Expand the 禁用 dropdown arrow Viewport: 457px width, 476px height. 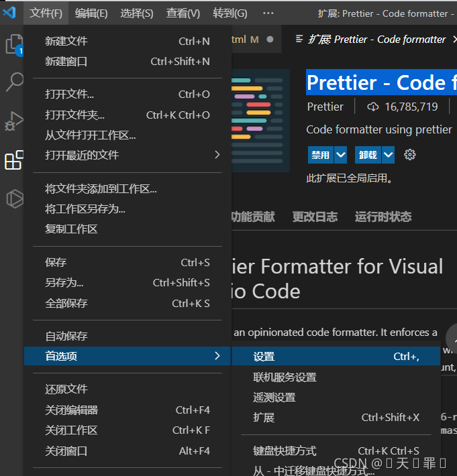click(341, 155)
